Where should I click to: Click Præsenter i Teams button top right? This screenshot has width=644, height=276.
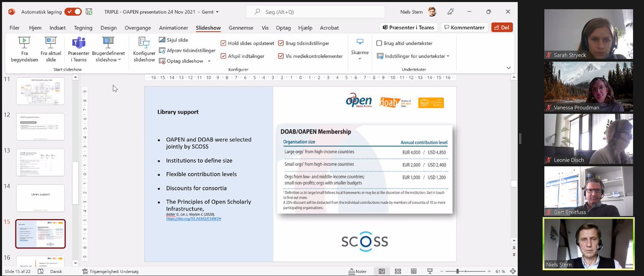(408, 27)
